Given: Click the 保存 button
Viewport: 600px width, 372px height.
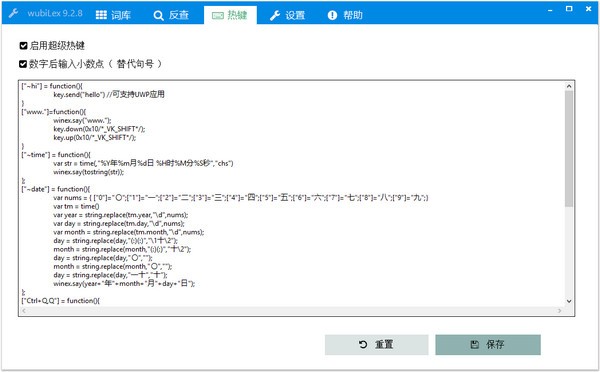Looking at the screenshot, I should pyautogui.click(x=488, y=344).
